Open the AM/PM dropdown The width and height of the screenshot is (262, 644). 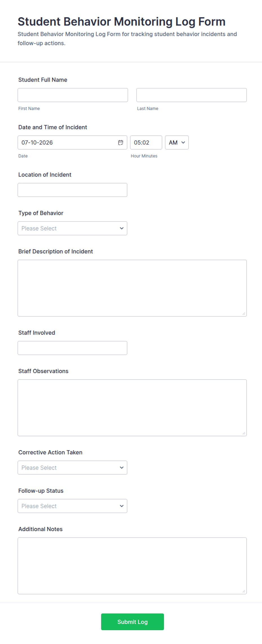tap(177, 142)
